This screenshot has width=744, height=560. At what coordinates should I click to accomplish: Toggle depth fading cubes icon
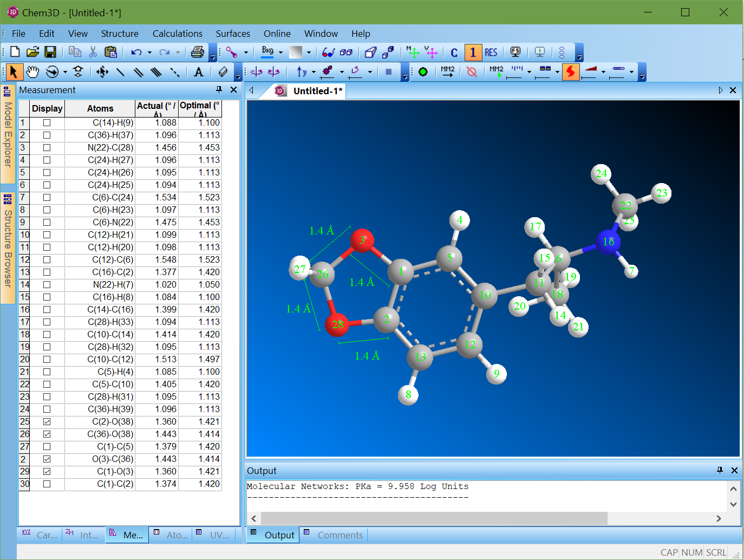(x=388, y=52)
